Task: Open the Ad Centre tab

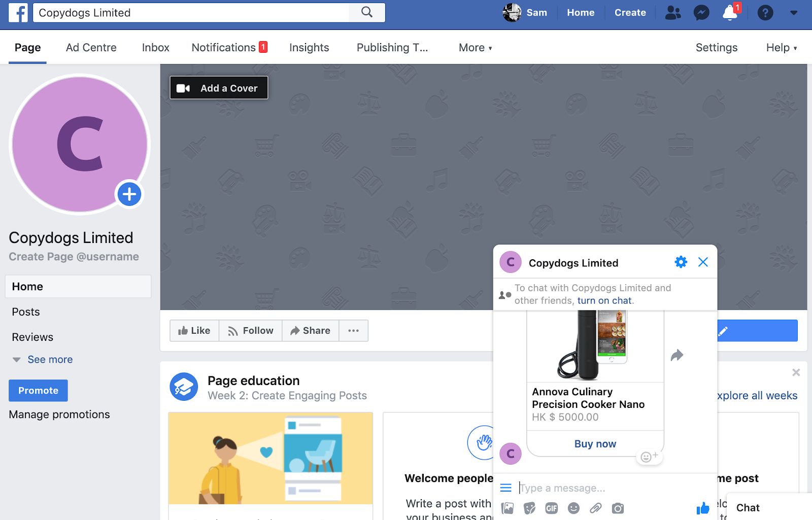Action: (91, 48)
